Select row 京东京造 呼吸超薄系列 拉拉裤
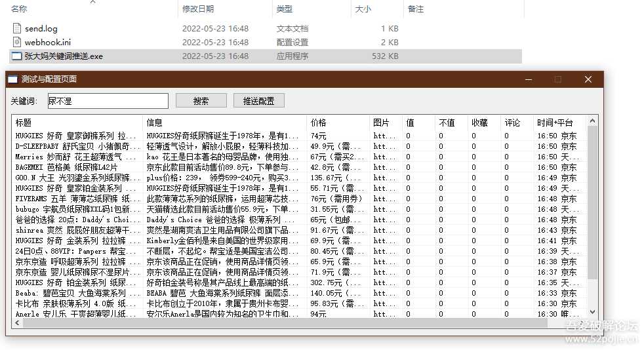Viewport: 644px width, 350px height. [300, 262]
